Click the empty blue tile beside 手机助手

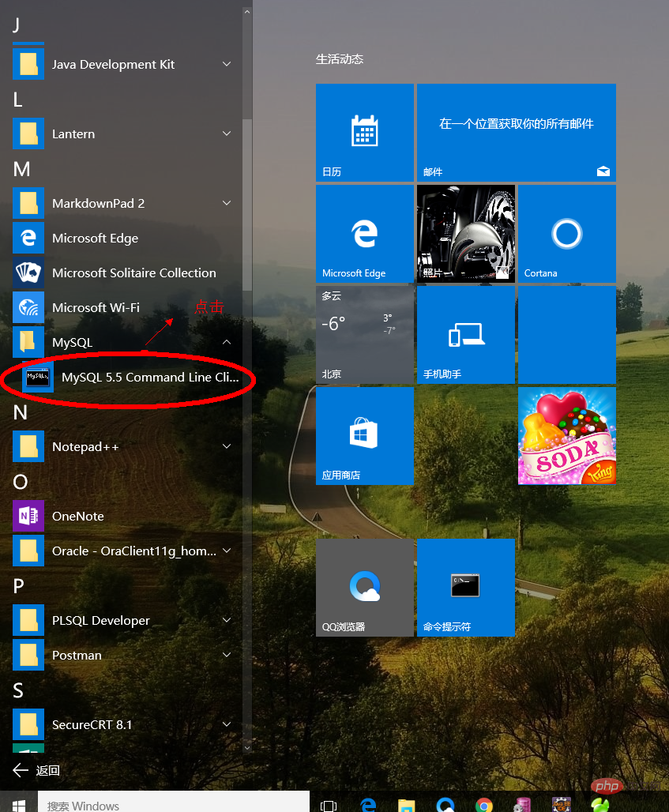566,335
